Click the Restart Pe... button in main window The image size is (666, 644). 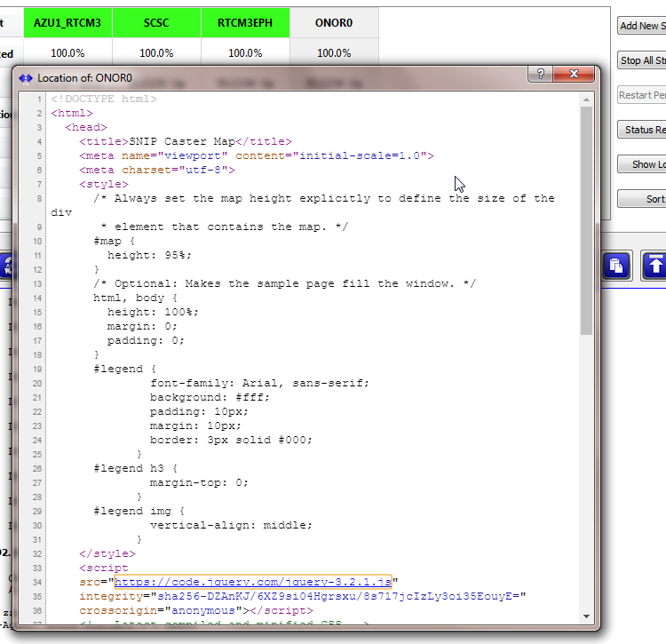tap(642, 95)
